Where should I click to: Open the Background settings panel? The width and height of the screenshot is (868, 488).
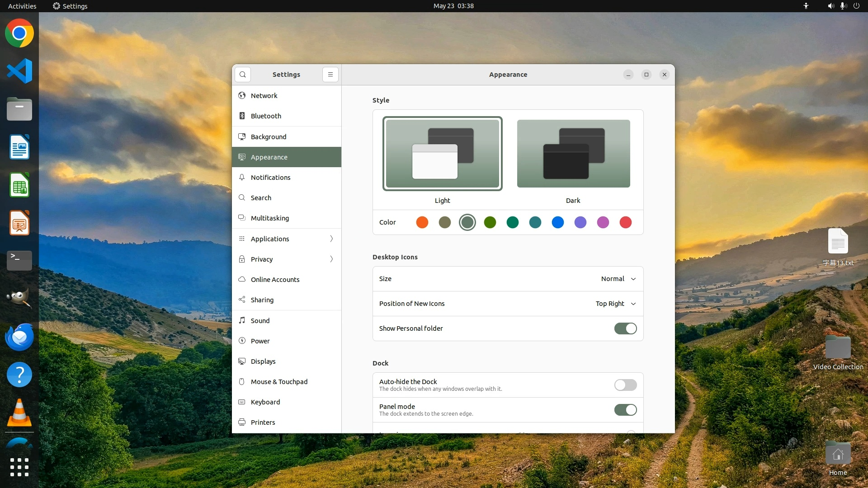269,136
